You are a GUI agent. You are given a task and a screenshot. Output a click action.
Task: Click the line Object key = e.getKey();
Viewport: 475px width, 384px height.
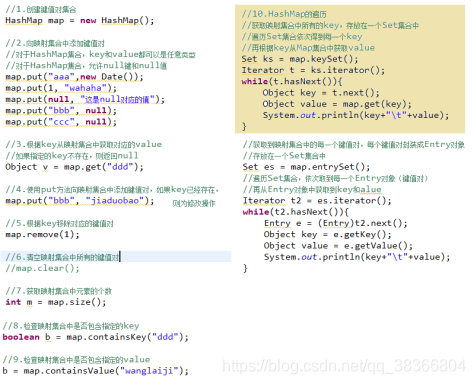click(328, 235)
